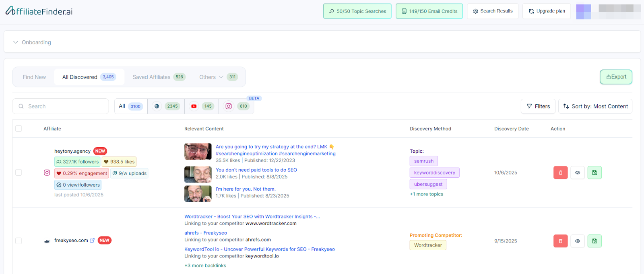Select the heytony.agency row checkbox
Viewport: 644px width, 274px height.
click(19, 172)
